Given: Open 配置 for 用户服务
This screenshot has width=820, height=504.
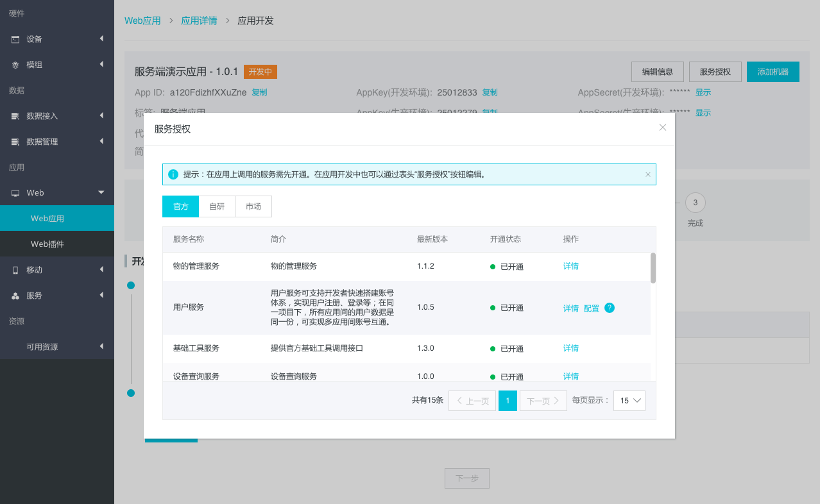Looking at the screenshot, I should point(592,308).
